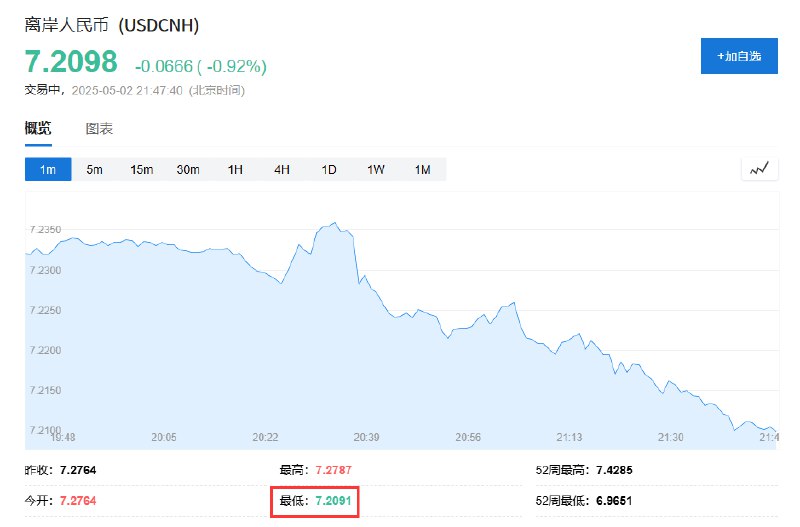Click the current price 7.2098

pyautogui.click(x=71, y=62)
